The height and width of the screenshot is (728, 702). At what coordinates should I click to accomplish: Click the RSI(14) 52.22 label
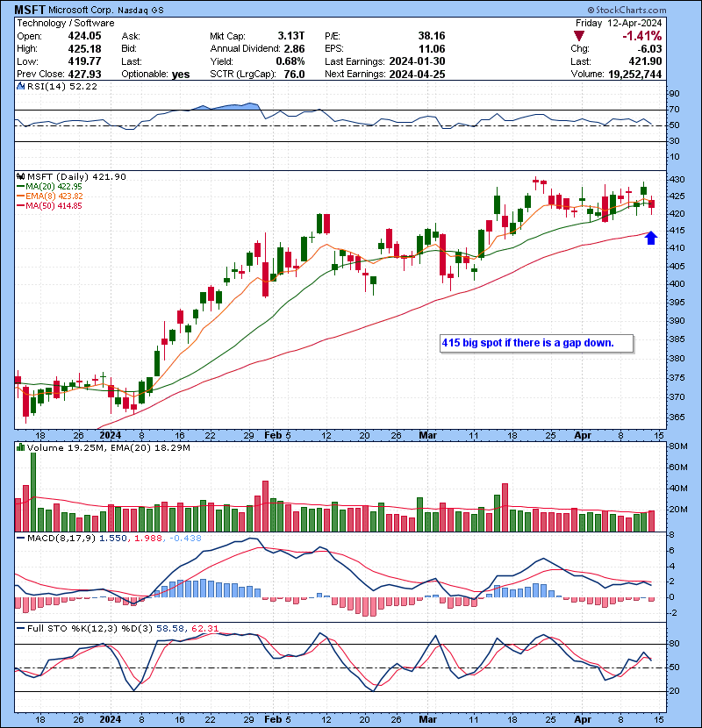pos(62,86)
